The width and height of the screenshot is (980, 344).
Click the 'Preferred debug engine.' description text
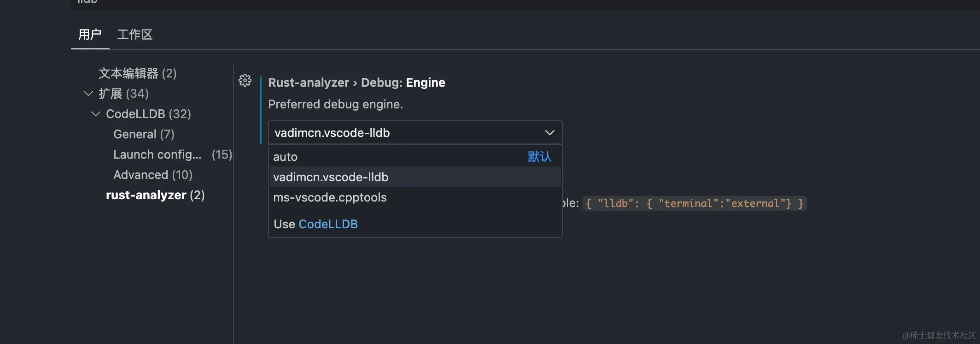[x=335, y=104]
